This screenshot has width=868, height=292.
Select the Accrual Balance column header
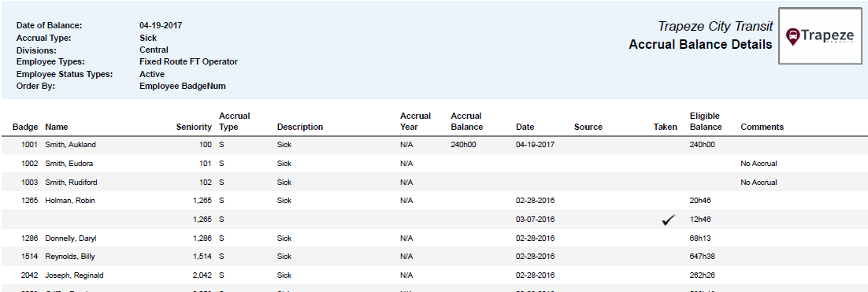[467, 121]
